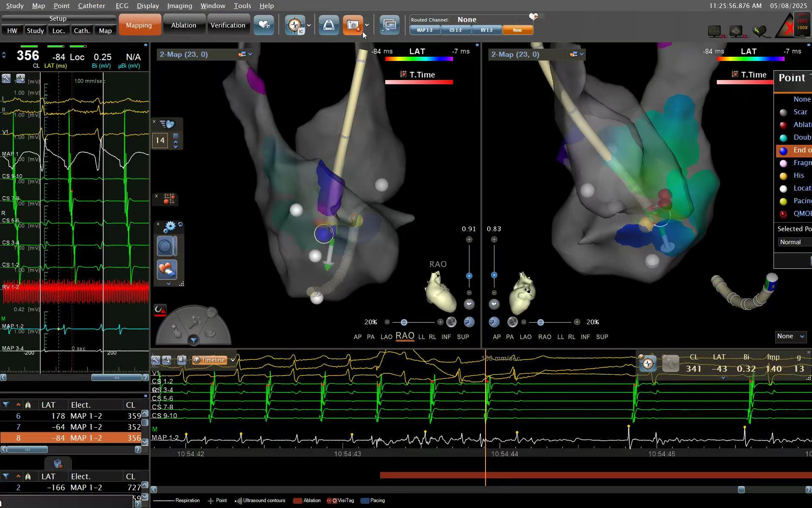
Task: Click the Verification button
Action: pos(228,25)
